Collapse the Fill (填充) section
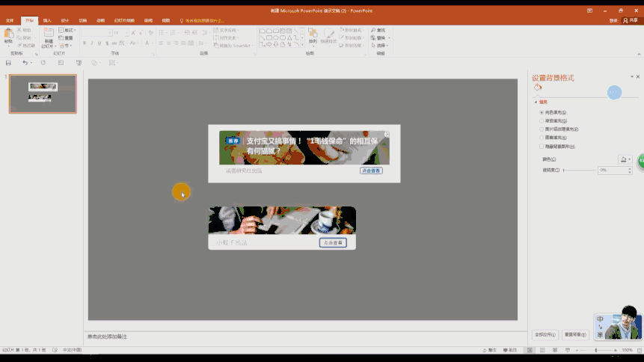 536,102
